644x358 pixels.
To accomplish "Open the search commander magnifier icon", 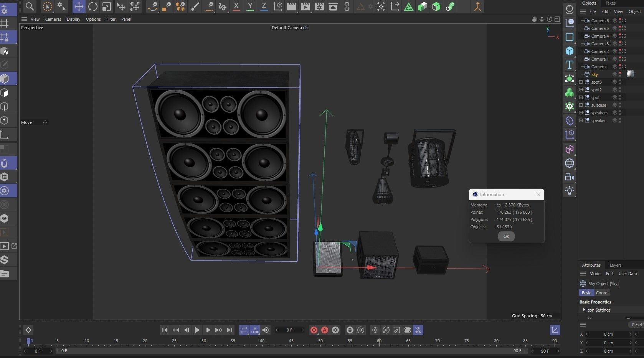I will 30,6.
